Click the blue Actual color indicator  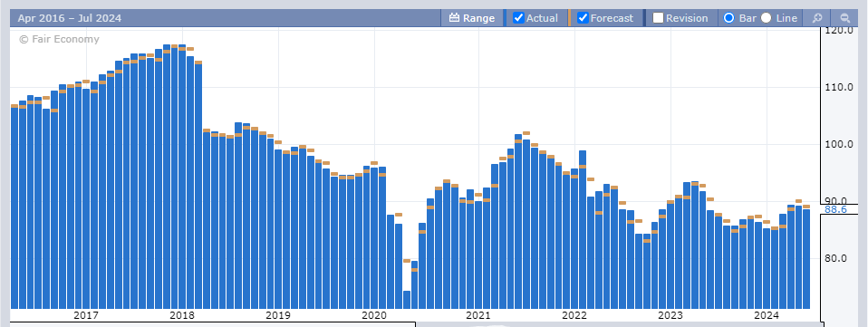[x=505, y=18]
